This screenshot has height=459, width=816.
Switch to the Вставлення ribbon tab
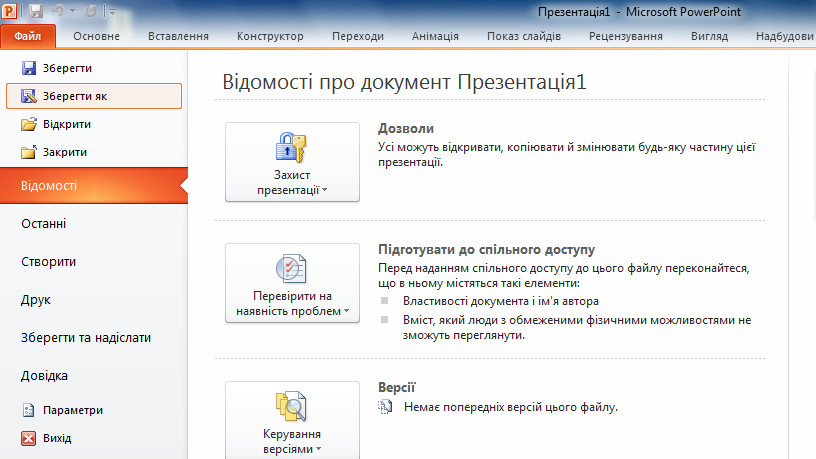coord(178,36)
